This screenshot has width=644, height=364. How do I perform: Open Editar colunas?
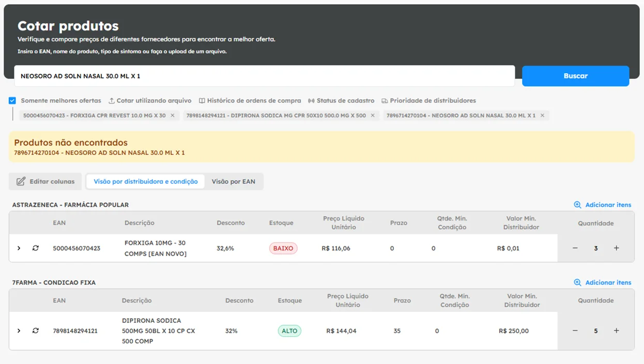[45, 182]
